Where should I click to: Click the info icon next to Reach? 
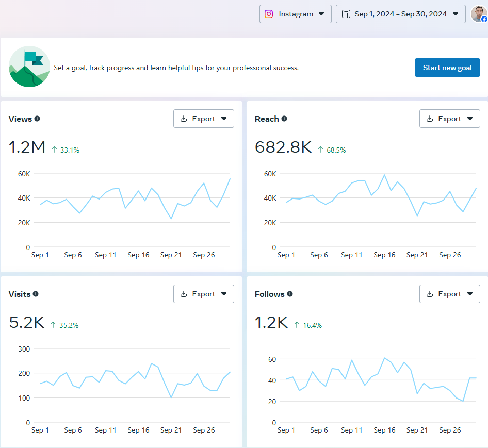coord(284,119)
